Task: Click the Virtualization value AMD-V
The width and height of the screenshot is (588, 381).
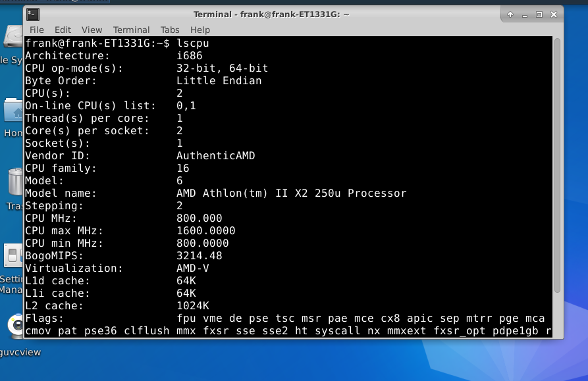Action: [193, 268]
